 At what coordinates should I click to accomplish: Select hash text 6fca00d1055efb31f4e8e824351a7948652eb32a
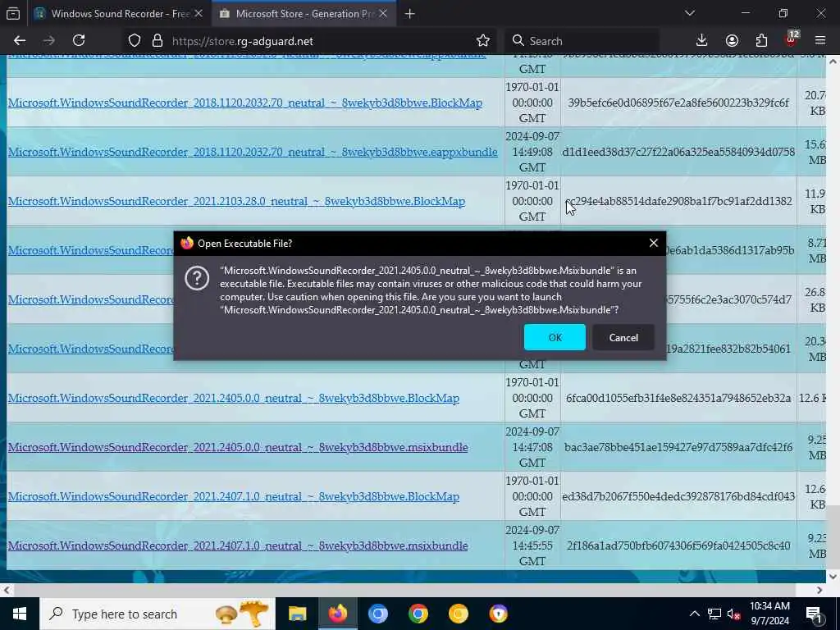click(x=678, y=398)
